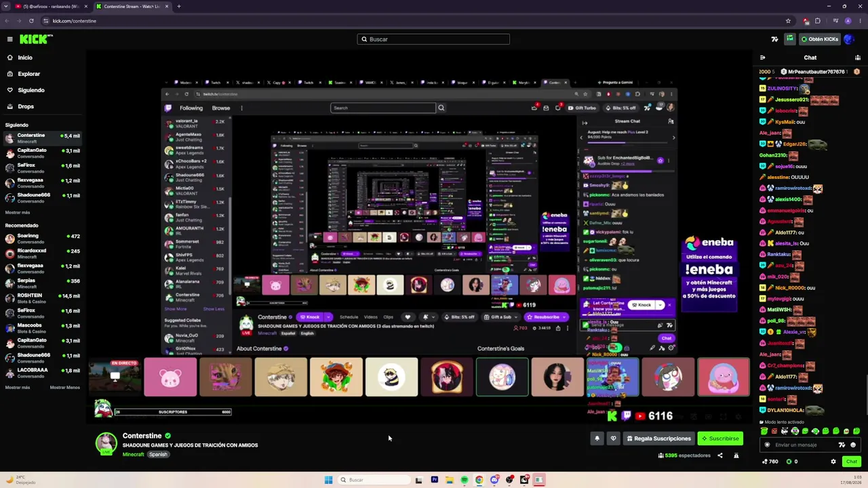Click the 7TV icon in top bar
This screenshot has height=488, width=868.
click(774, 39)
